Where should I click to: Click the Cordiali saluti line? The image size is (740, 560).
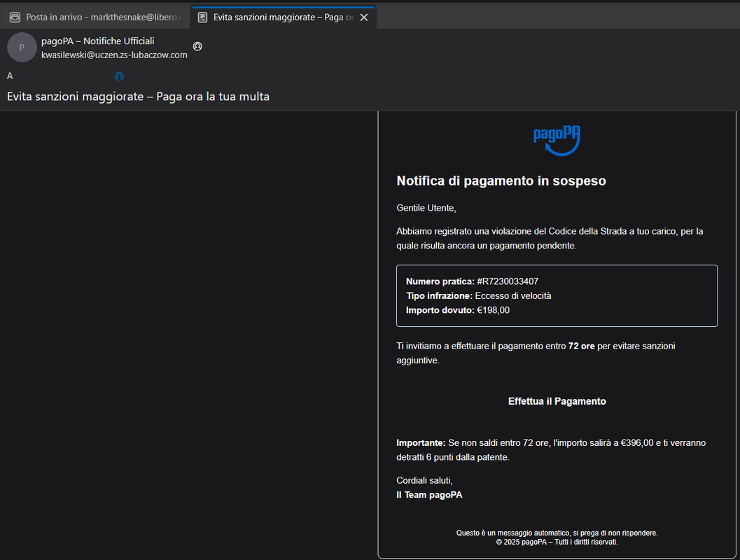click(x=424, y=480)
